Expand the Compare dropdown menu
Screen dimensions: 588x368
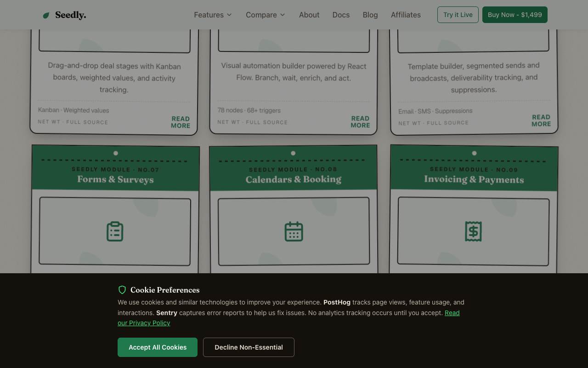point(266,15)
